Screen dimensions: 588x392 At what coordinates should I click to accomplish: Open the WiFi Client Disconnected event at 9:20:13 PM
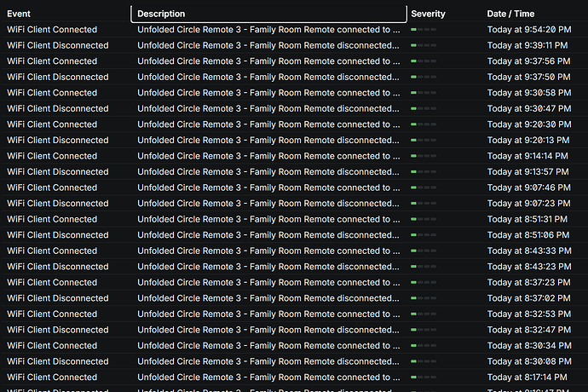(58, 140)
